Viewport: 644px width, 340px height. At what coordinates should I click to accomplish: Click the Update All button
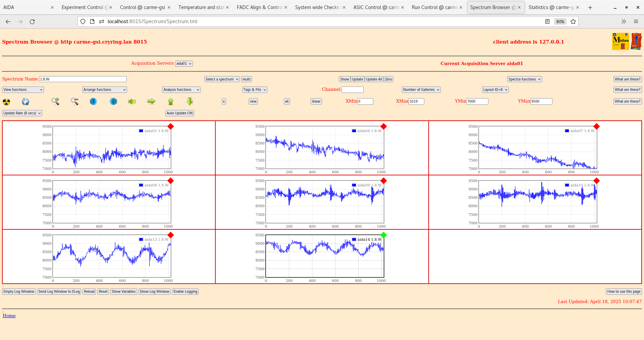(x=374, y=79)
